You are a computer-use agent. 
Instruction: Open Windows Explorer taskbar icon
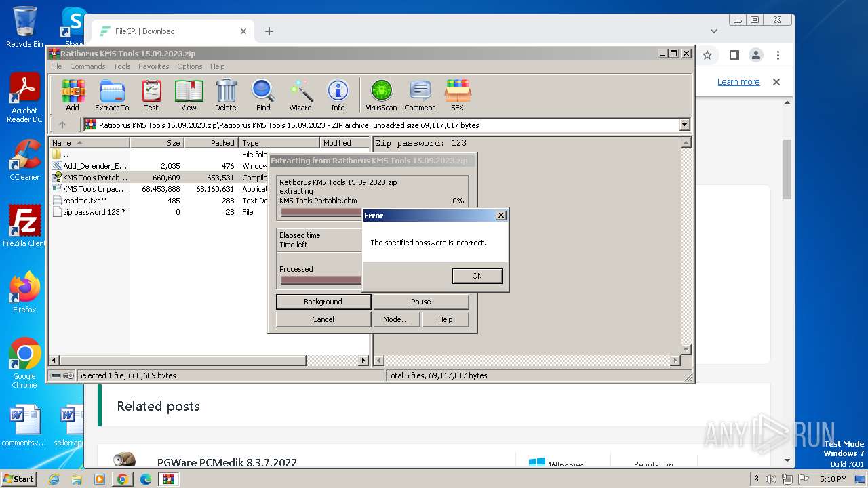tap(77, 479)
